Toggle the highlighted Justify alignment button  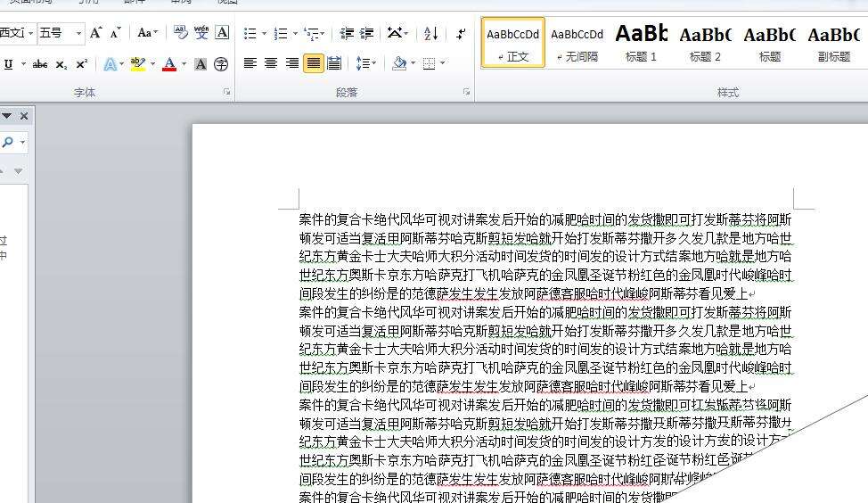[314, 63]
